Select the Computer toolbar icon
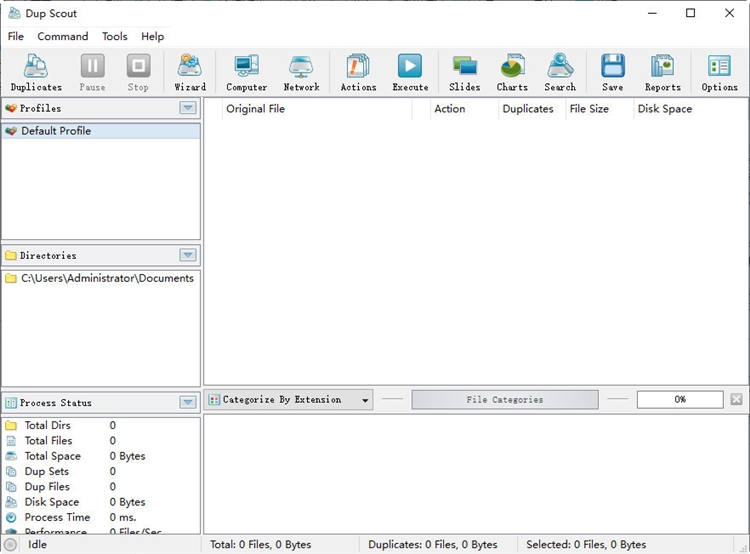 pyautogui.click(x=246, y=72)
